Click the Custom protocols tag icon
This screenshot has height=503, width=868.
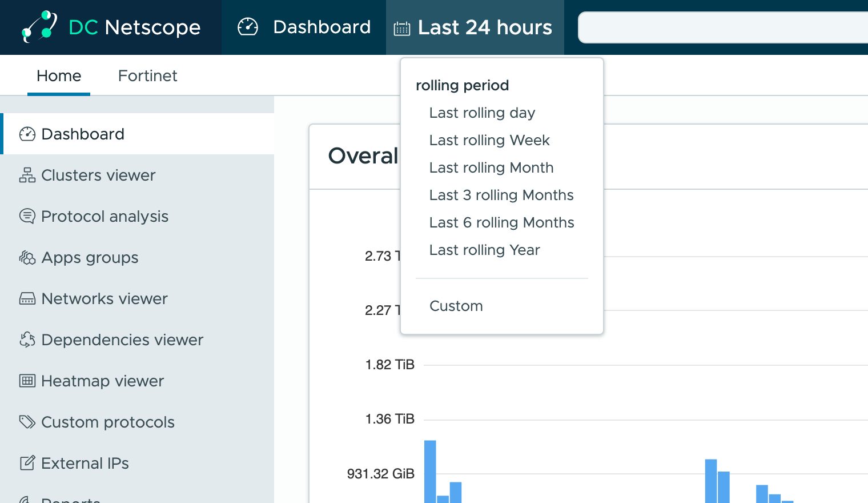tap(27, 422)
